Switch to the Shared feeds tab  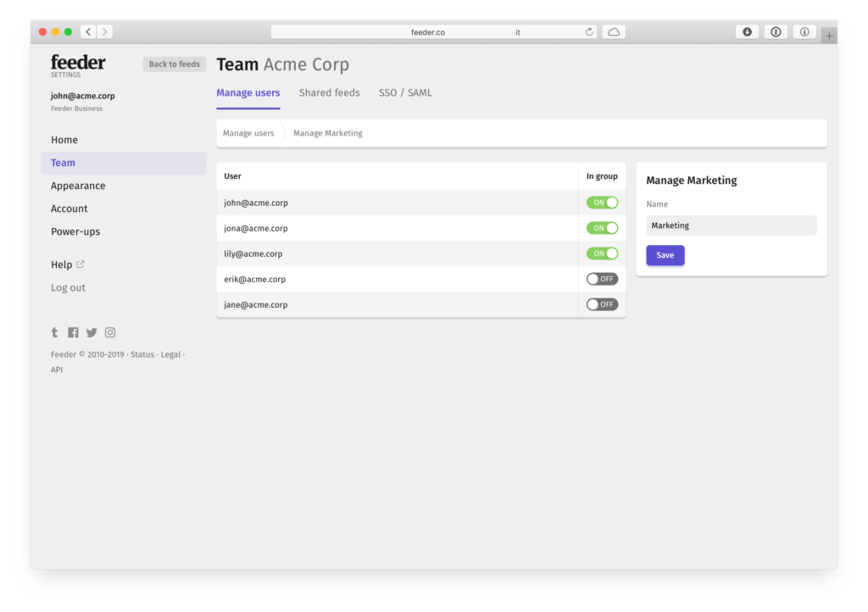(x=330, y=93)
